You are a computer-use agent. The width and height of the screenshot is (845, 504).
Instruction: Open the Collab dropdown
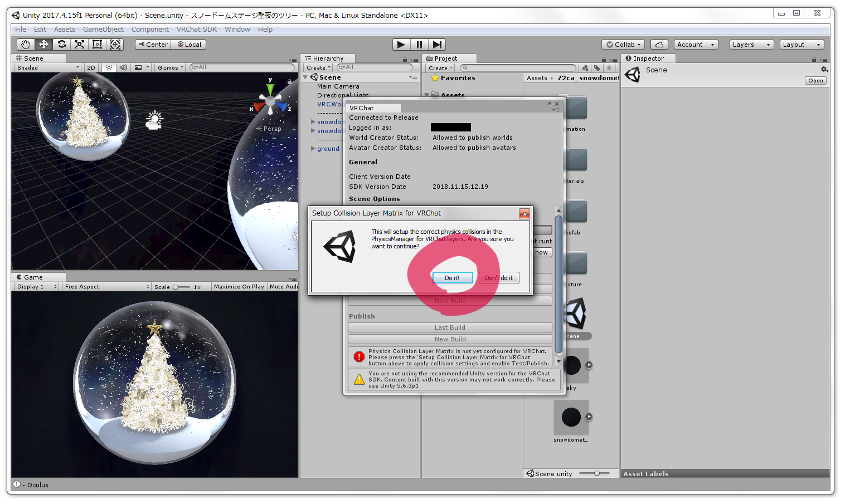pos(624,45)
